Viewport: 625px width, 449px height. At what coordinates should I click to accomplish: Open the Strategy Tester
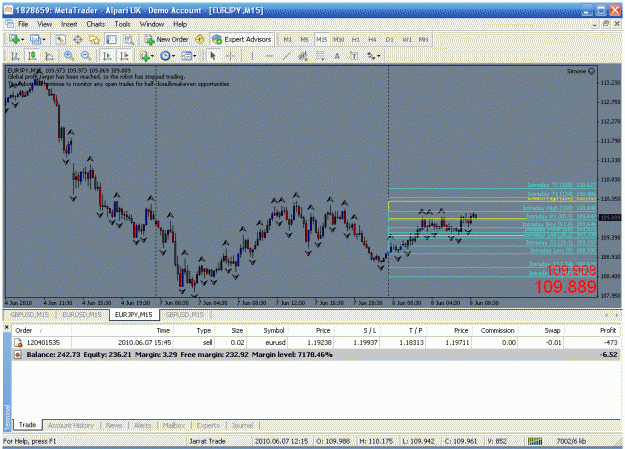tap(128, 39)
